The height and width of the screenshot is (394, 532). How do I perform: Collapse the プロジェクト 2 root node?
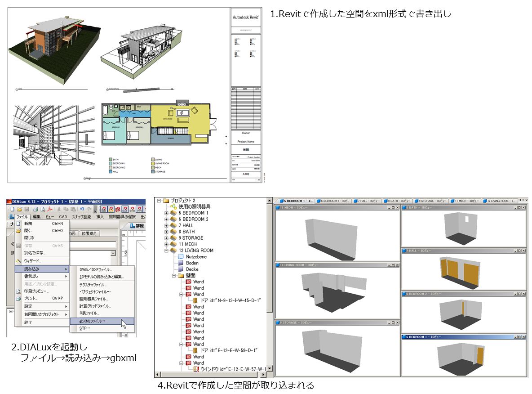pyautogui.click(x=159, y=201)
